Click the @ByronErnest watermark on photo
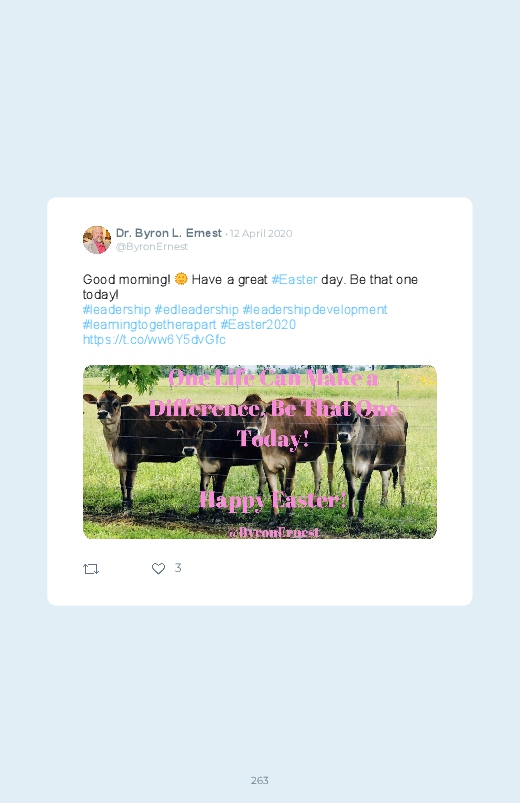Image resolution: width=520 pixels, height=803 pixels. [275, 533]
